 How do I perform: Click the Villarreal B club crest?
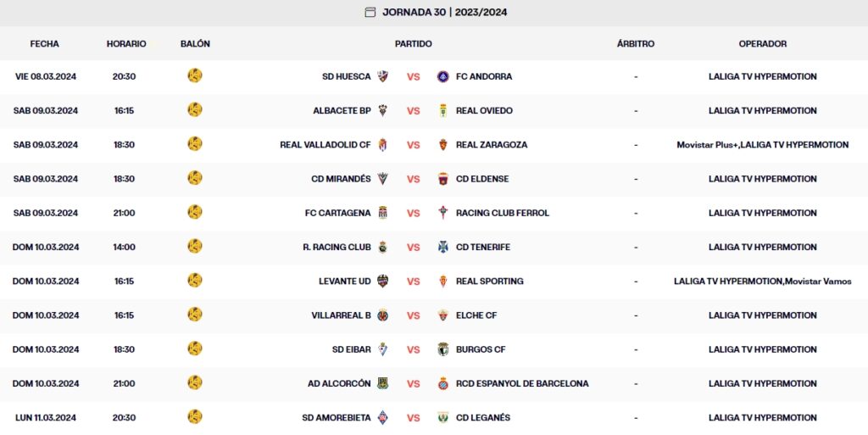[382, 315]
